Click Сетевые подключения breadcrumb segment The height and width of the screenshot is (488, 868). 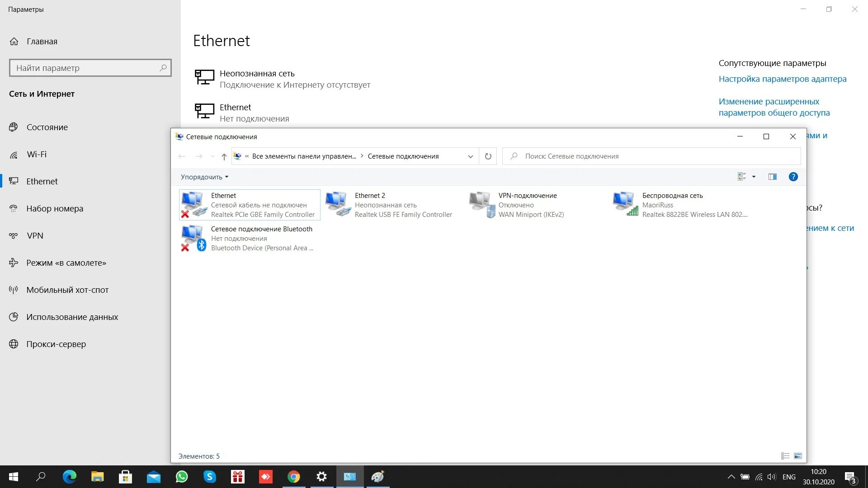pyautogui.click(x=403, y=156)
